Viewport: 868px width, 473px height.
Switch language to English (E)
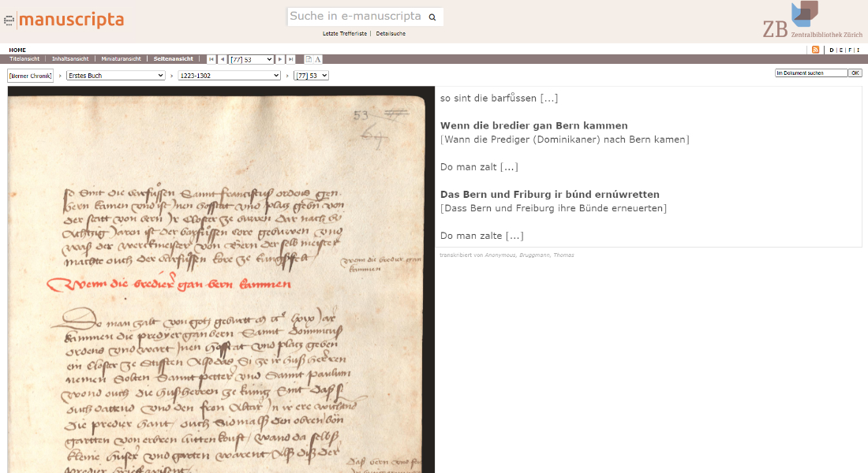coord(841,50)
